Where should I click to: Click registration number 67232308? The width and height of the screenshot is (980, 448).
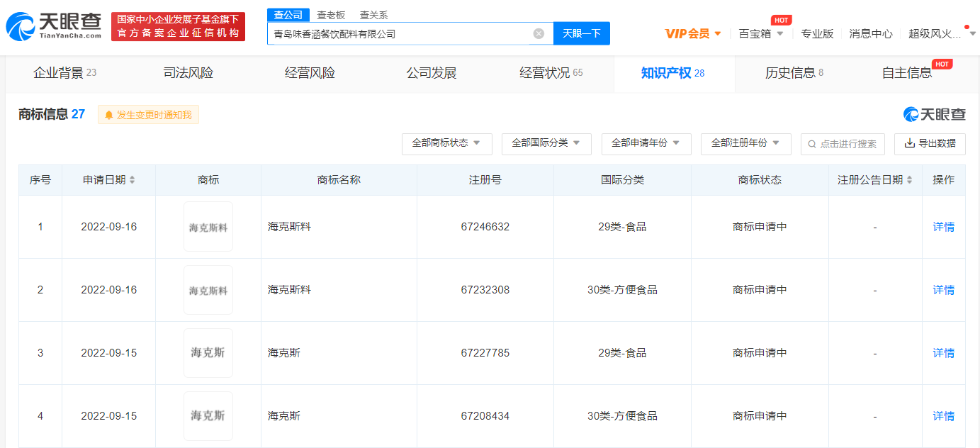coord(485,290)
